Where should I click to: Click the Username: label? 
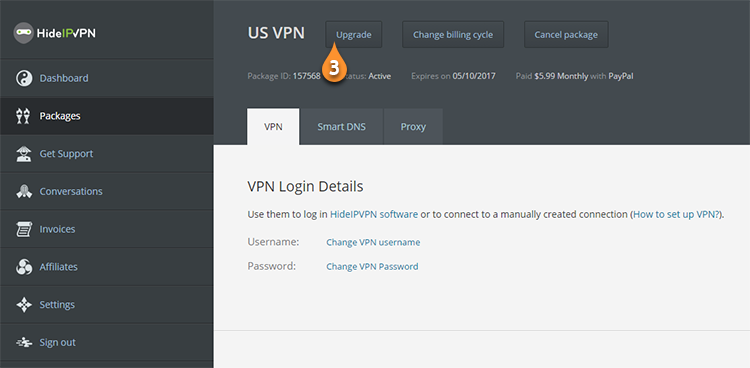click(273, 242)
